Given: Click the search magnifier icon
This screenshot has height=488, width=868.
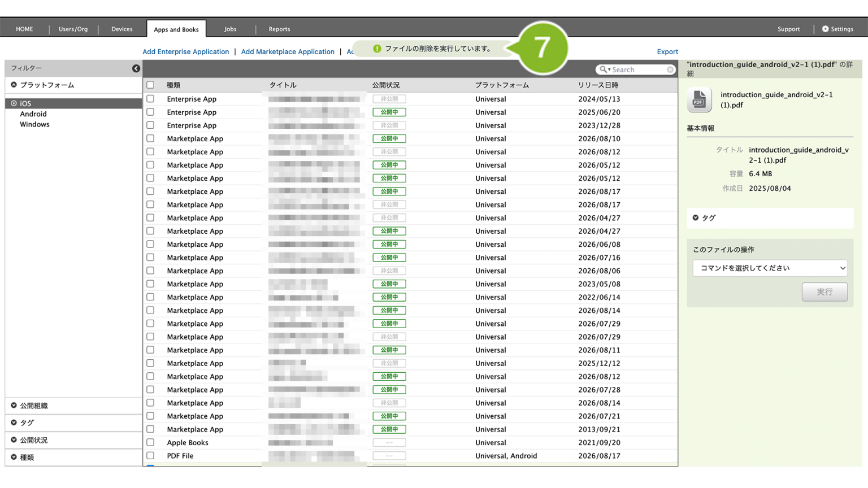Looking at the screenshot, I should click(604, 69).
